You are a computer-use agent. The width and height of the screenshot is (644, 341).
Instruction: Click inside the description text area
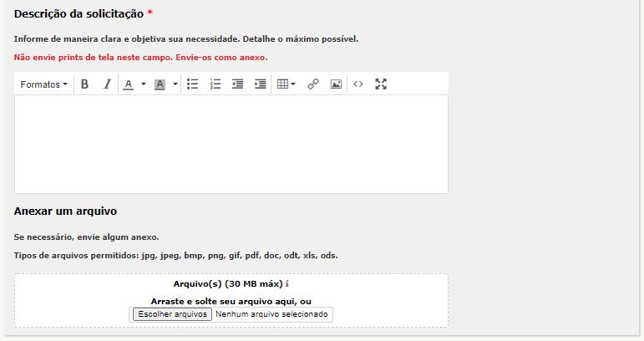point(231,144)
